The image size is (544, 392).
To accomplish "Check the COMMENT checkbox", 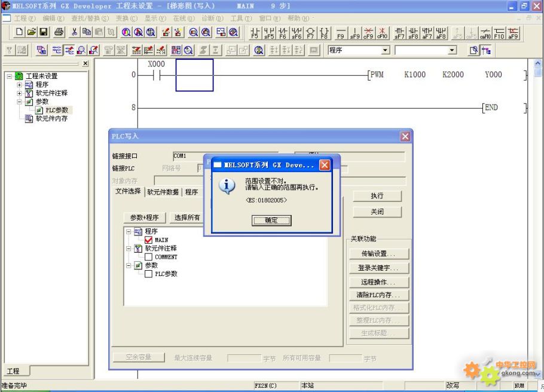I will pyautogui.click(x=148, y=257).
